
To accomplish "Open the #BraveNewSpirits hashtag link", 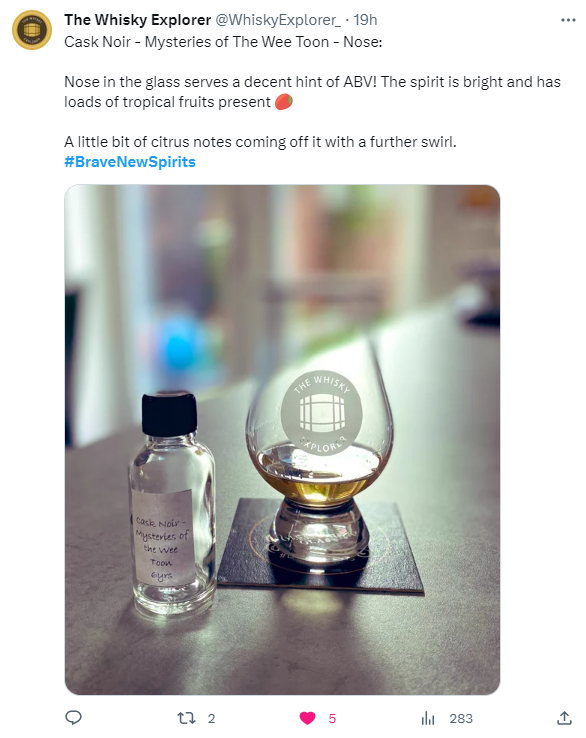I will tap(130, 162).
